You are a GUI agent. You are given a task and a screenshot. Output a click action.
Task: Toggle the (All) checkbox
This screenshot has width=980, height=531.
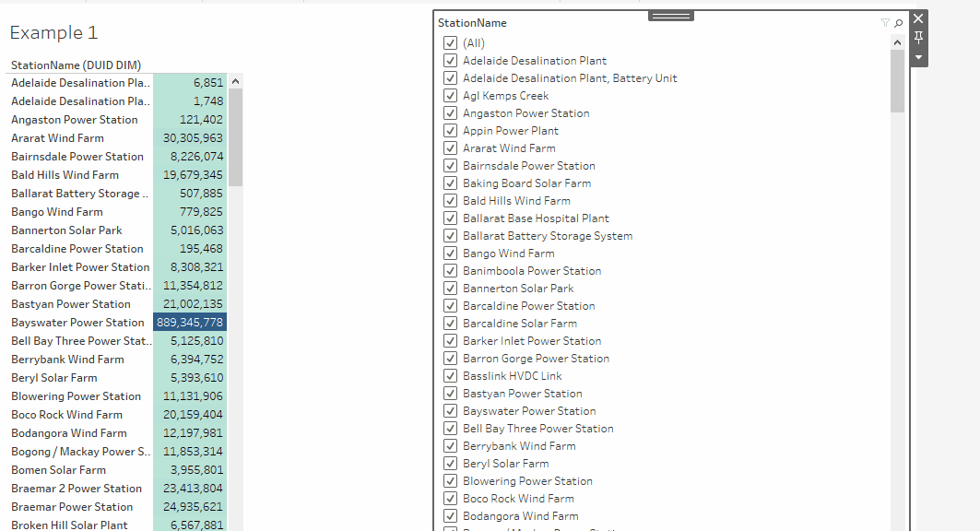(x=451, y=43)
